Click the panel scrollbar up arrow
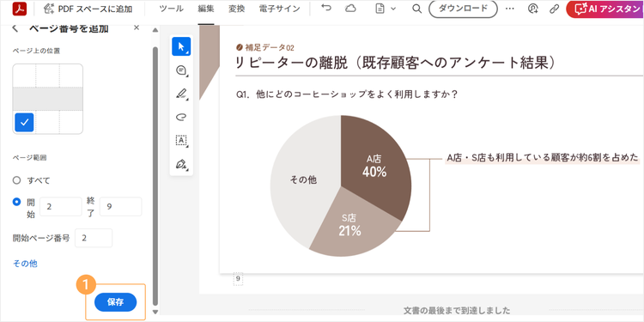The width and height of the screenshot is (644, 322). point(155,30)
